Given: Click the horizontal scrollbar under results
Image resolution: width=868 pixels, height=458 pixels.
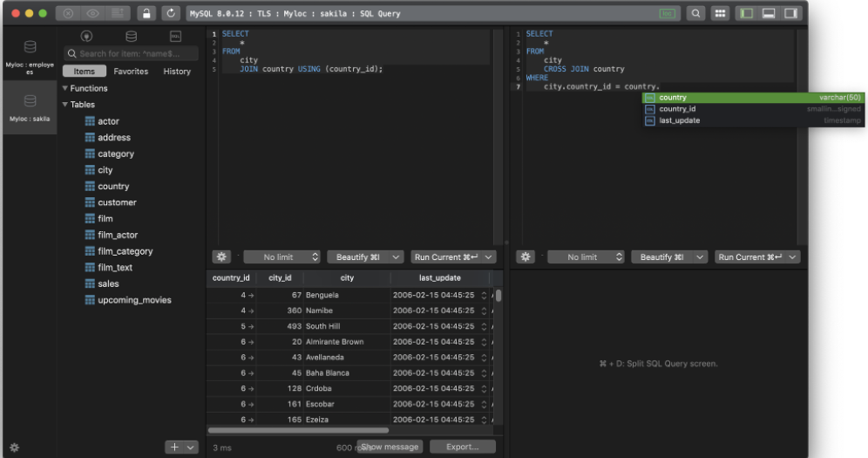Looking at the screenshot, I should (x=298, y=430).
